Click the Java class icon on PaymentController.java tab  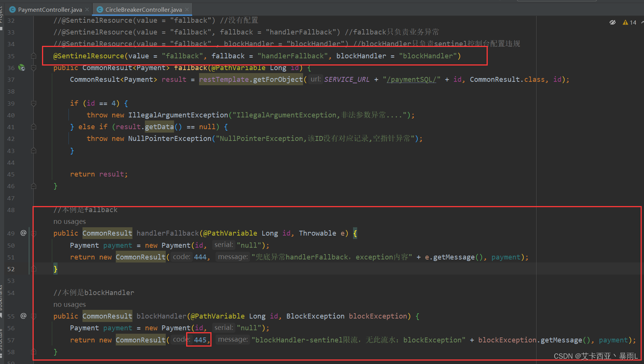pos(12,9)
